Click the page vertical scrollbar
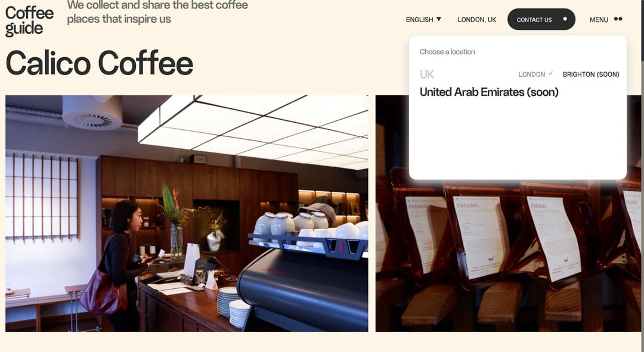Viewport: 644px width, 352px height. [642, 176]
